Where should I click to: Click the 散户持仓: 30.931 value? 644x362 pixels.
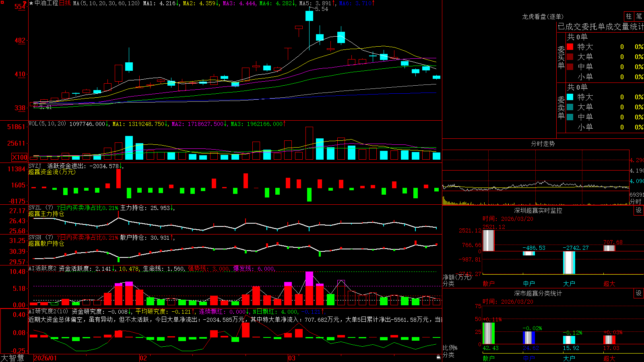(147, 238)
